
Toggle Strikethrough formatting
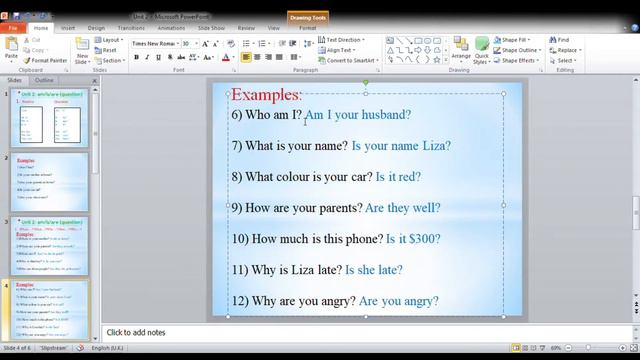[x=181, y=58]
